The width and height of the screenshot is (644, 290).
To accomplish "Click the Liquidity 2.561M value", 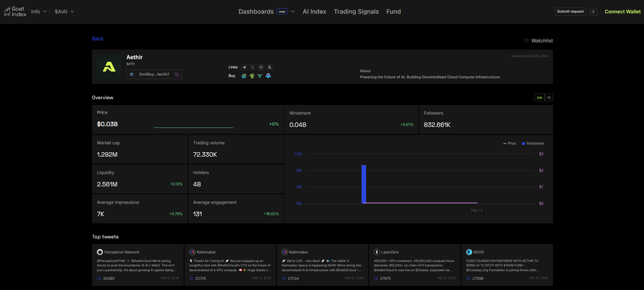I will pyautogui.click(x=107, y=184).
